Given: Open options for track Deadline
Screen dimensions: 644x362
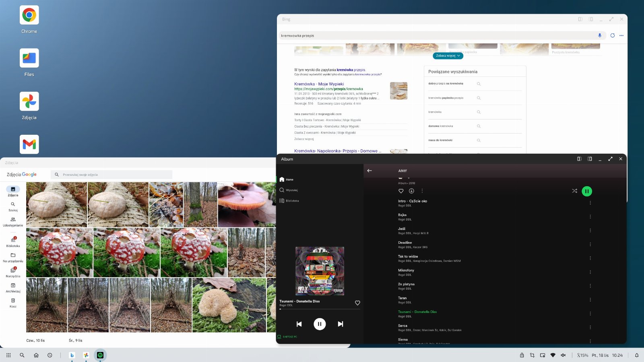Looking at the screenshot, I should tap(590, 245).
